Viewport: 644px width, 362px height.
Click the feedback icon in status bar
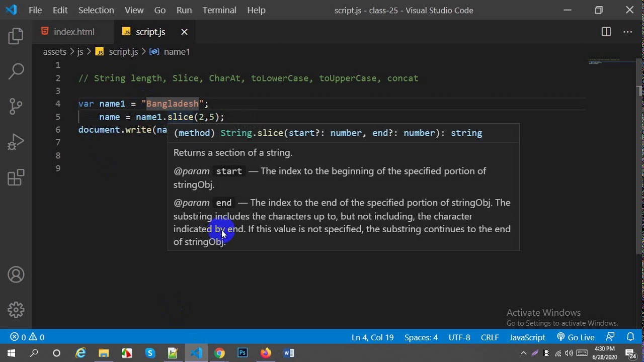(x=610, y=337)
